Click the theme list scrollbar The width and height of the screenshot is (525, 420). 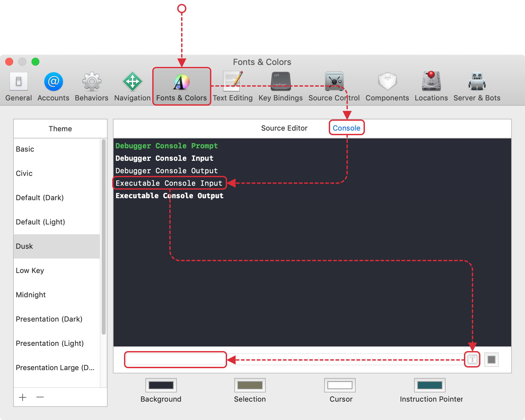point(104,237)
